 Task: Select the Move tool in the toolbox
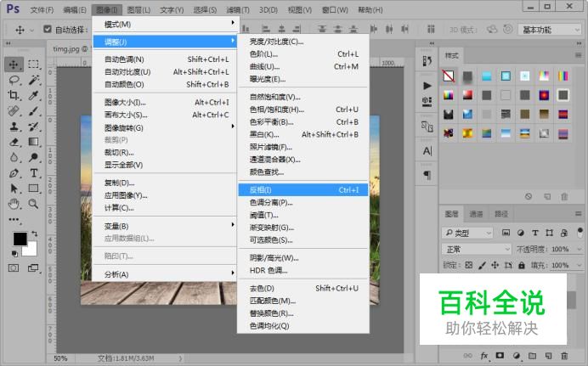(x=14, y=65)
